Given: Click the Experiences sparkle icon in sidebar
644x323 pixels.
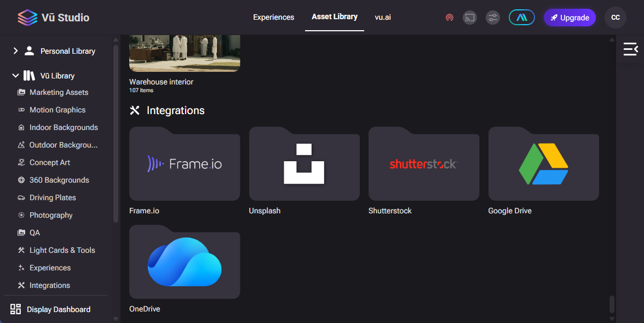Looking at the screenshot, I should click(x=21, y=268).
